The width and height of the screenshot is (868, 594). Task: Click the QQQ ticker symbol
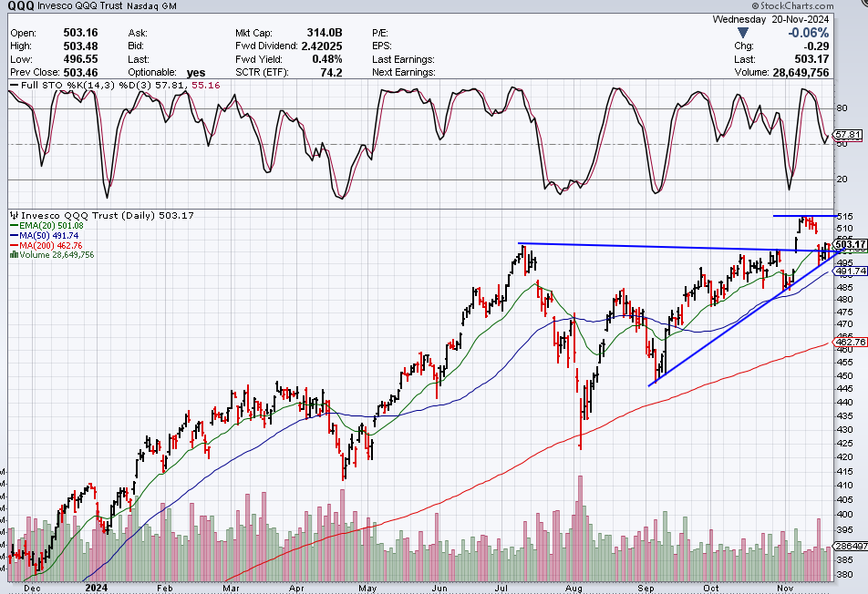(21, 6)
